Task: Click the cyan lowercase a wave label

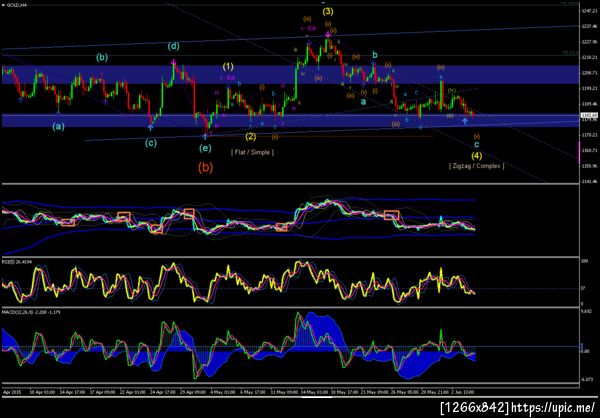Action: pyautogui.click(x=364, y=102)
